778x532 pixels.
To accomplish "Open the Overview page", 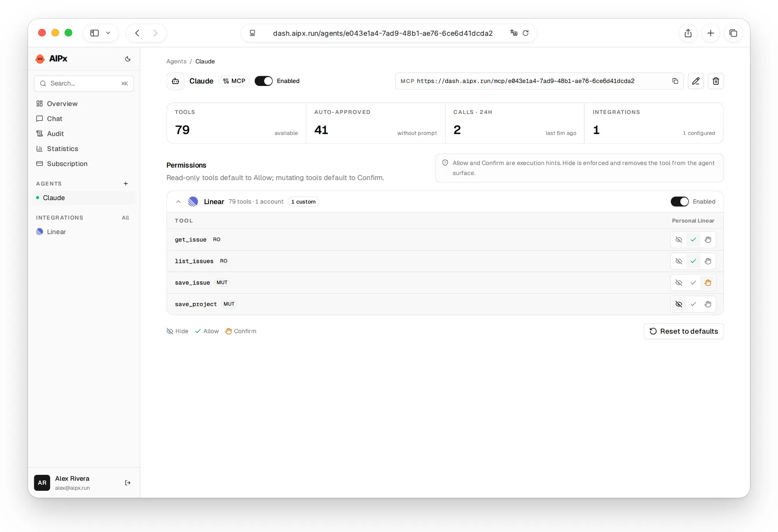I will point(84,103).
